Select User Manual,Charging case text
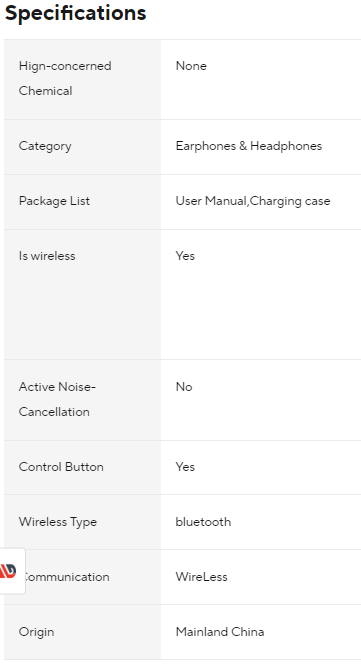 [x=253, y=201]
